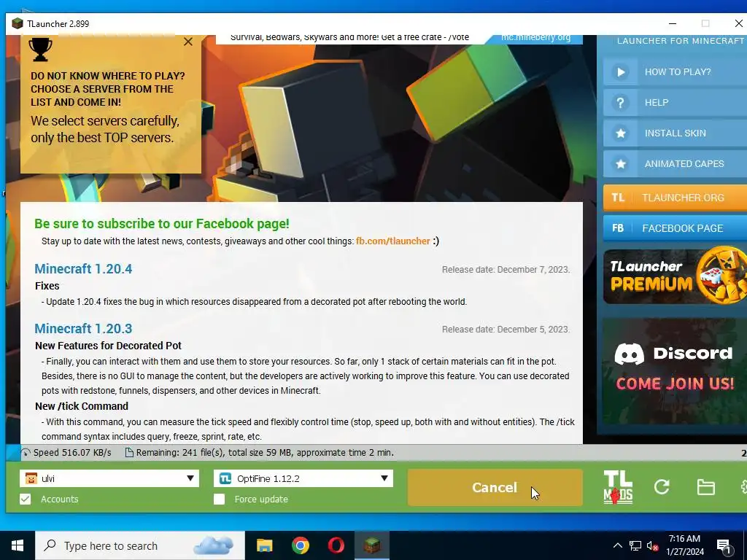This screenshot has height=560, width=747.
Task: Click the Windows taskbar search field
Action: point(140,545)
